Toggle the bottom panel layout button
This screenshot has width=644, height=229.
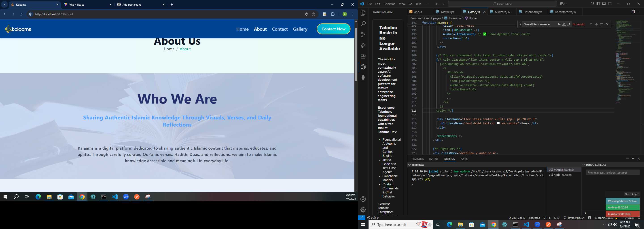tap(604, 4)
